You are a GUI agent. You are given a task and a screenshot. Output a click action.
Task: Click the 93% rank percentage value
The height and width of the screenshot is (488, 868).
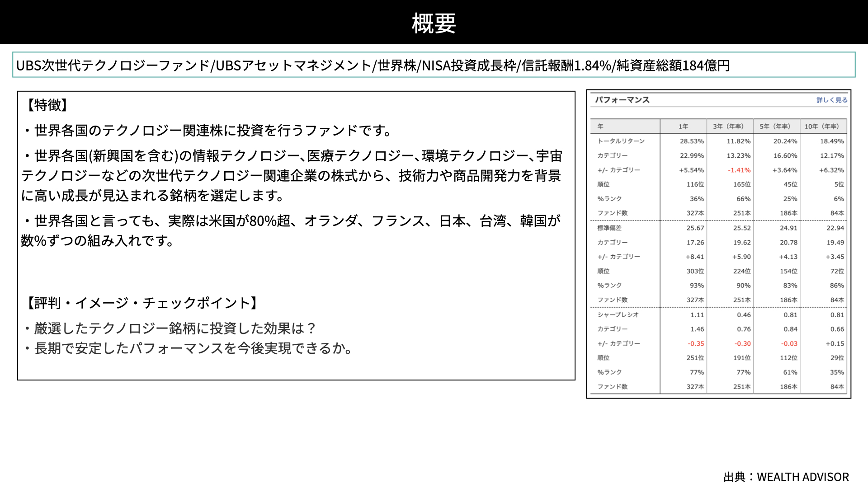697,286
